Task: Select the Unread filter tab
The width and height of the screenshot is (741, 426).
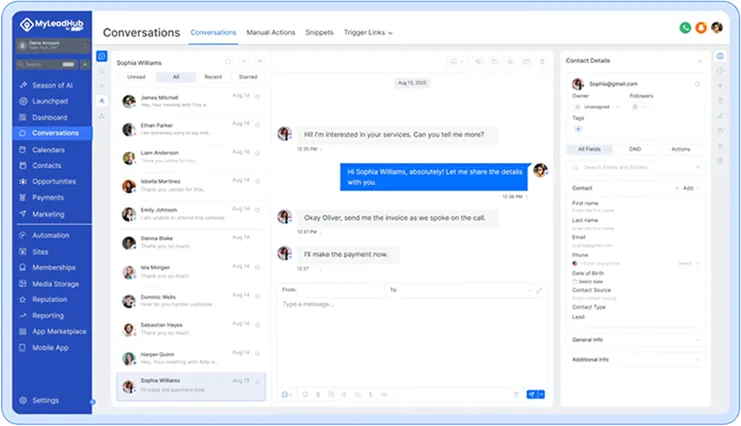Action: tap(136, 77)
